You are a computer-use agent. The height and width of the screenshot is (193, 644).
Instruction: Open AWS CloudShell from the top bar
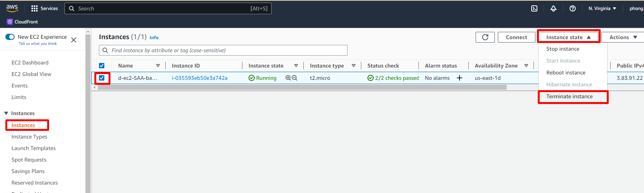(534, 8)
